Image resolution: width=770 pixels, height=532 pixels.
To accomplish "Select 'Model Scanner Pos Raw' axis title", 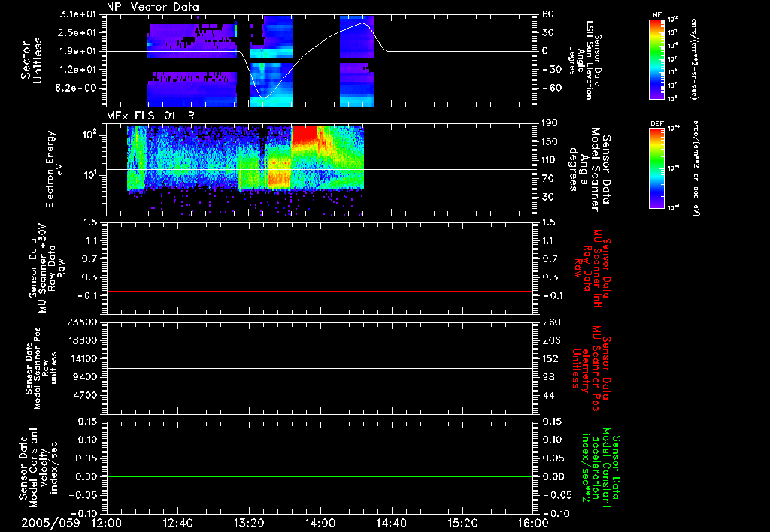I will click(x=41, y=368).
